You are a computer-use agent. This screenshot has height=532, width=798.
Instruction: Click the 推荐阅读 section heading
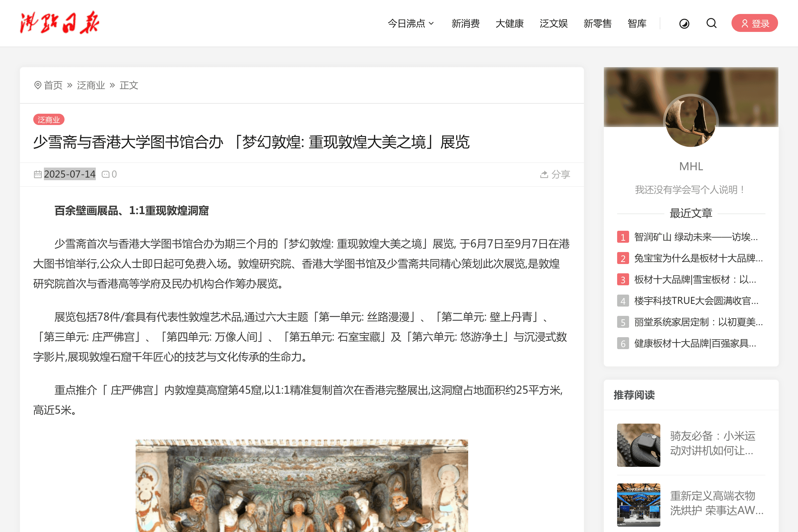point(634,395)
